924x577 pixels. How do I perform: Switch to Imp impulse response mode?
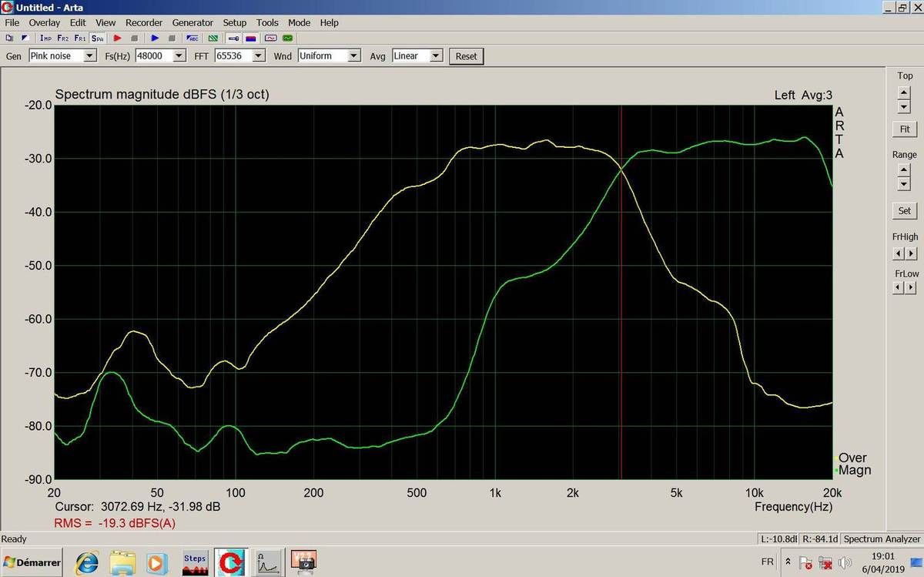click(x=46, y=38)
